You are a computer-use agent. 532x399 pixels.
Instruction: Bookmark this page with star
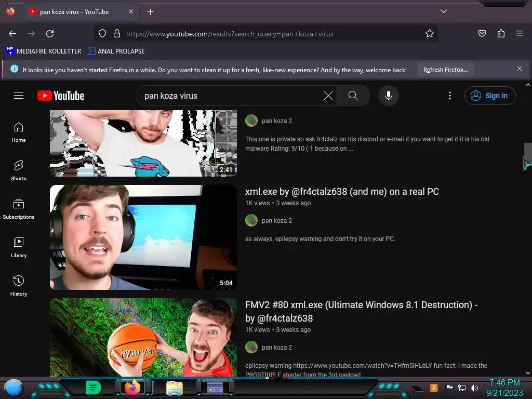430,34
